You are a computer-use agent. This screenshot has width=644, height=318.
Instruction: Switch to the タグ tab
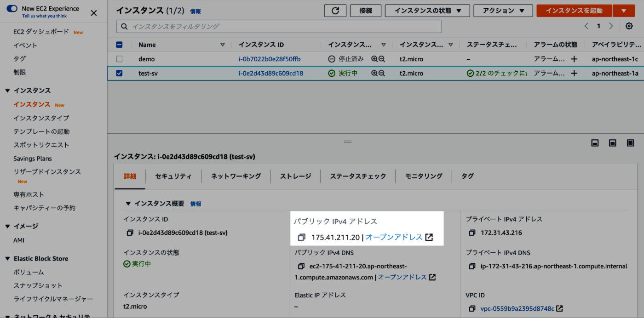(467, 176)
